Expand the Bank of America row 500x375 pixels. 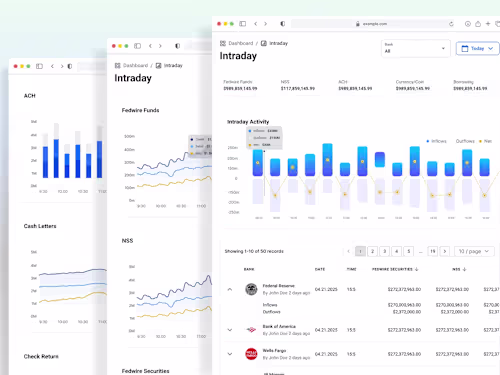click(230, 330)
